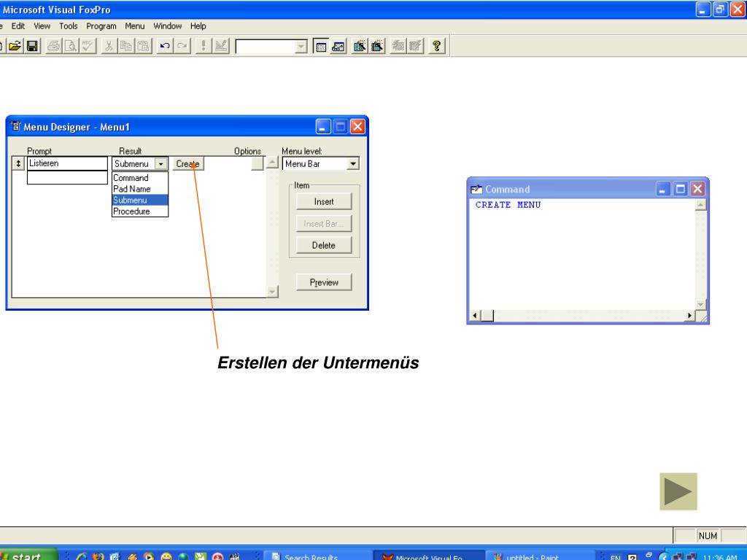Click the Delete item button

coord(324,245)
